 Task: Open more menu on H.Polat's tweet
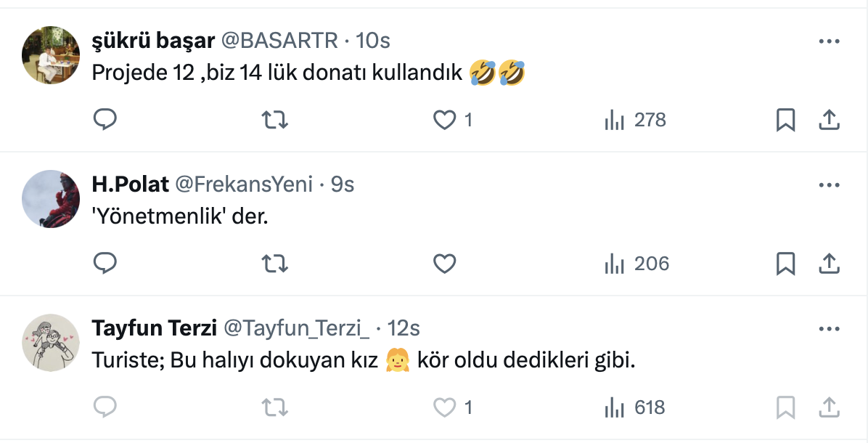click(x=829, y=185)
